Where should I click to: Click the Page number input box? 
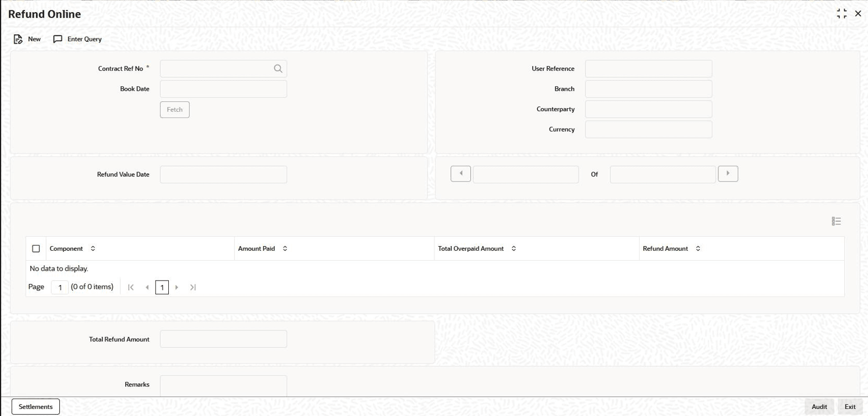pyautogui.click(x=60, y=287)
